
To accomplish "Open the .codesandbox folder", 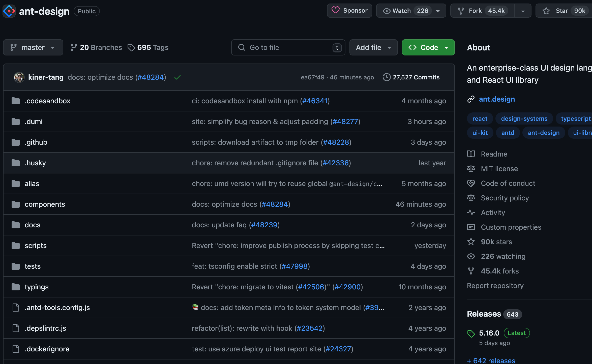I will [x=47, y=101].
